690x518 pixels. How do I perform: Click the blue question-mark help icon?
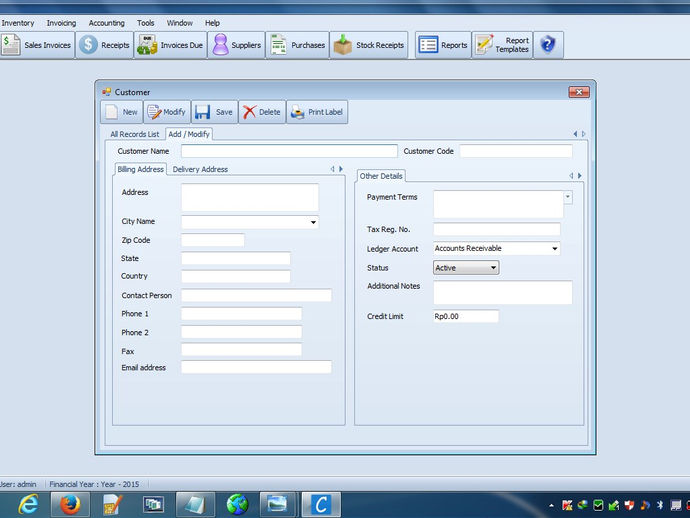click(548, 45)
